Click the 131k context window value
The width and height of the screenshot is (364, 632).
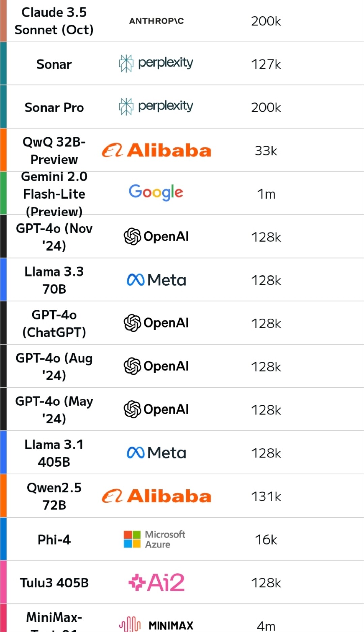(x=266, y=496)
